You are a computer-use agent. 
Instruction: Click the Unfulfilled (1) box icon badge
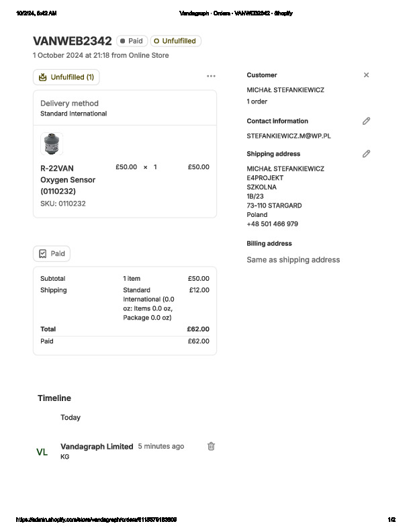coord(66,77)
